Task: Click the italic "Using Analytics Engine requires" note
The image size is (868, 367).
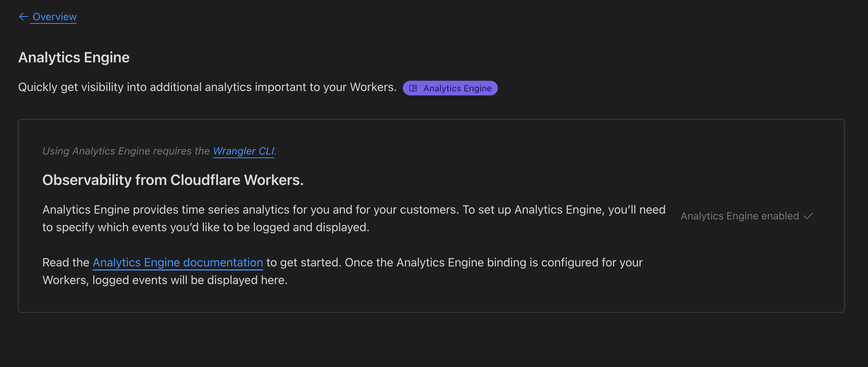Action: point(126,151)
